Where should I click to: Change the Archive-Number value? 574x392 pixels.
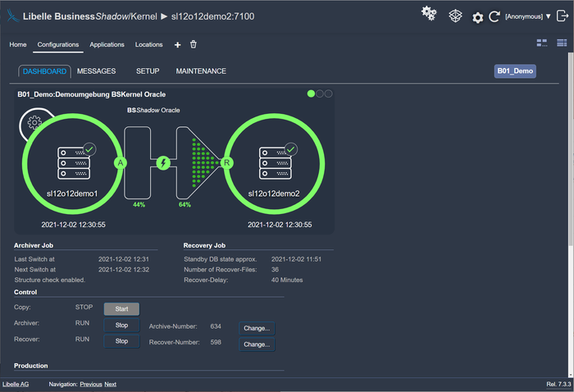tap(257, 328)
